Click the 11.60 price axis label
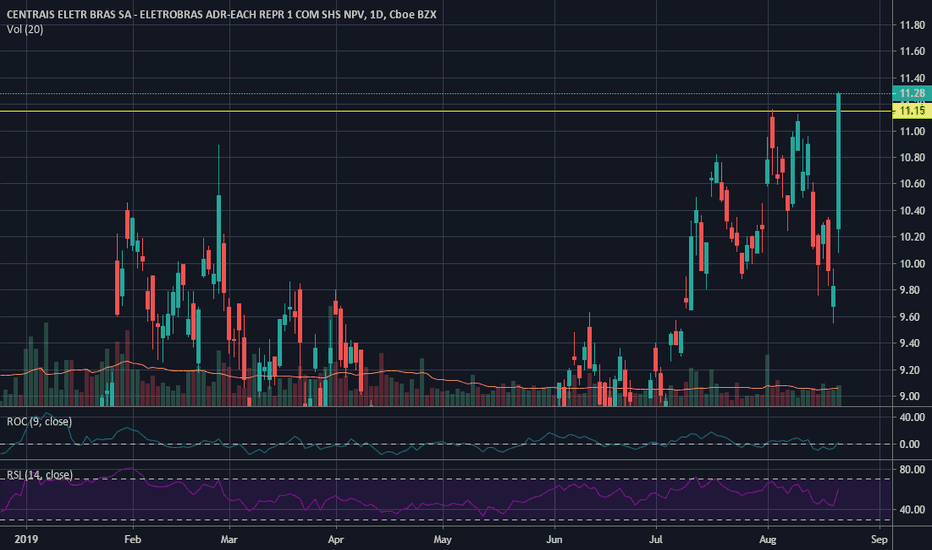This screenshot has height=550, width=932. pos(912,52)
